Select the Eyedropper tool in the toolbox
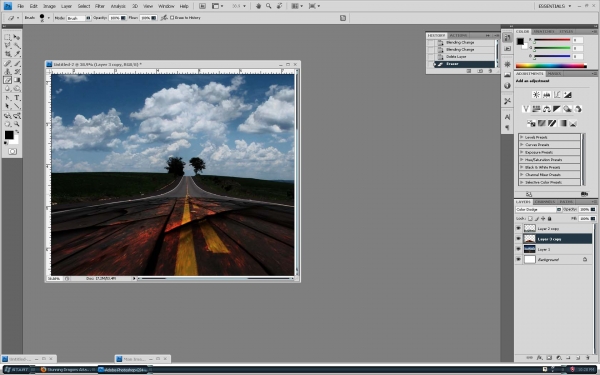Viewport: 600px width, 375px height. [17, 54]
